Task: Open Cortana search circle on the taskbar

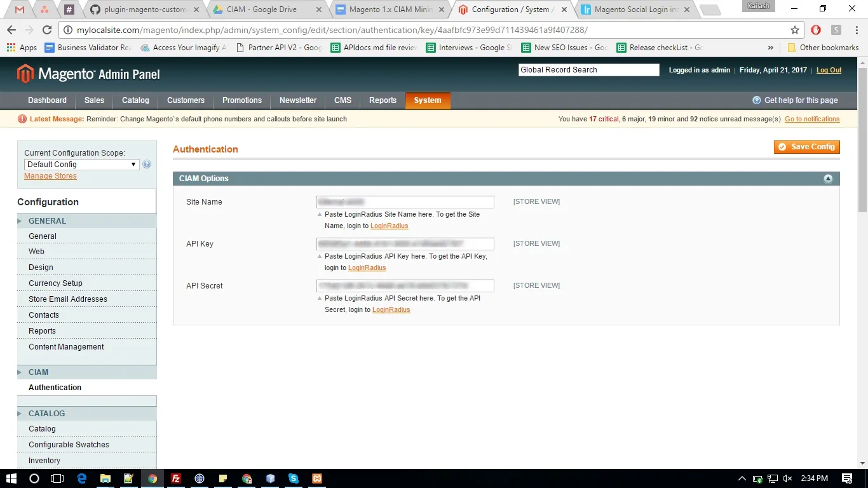Action: click(x=34, y=478)
